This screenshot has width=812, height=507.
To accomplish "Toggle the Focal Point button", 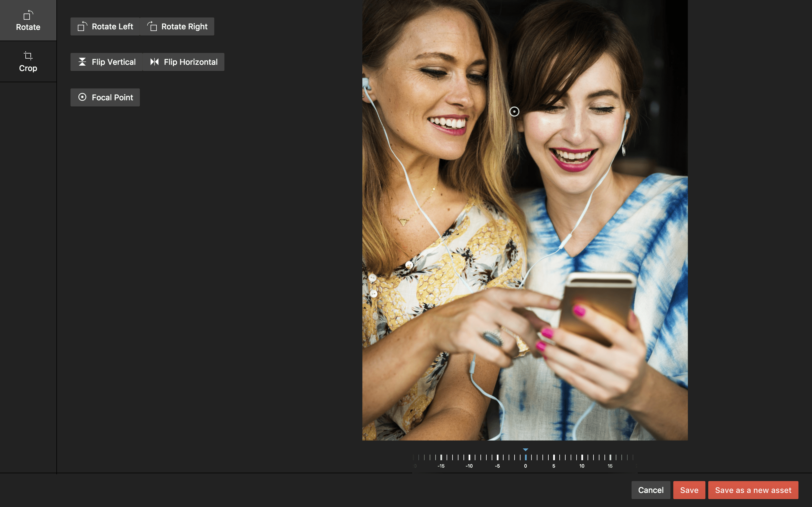I will click(105, 97).
